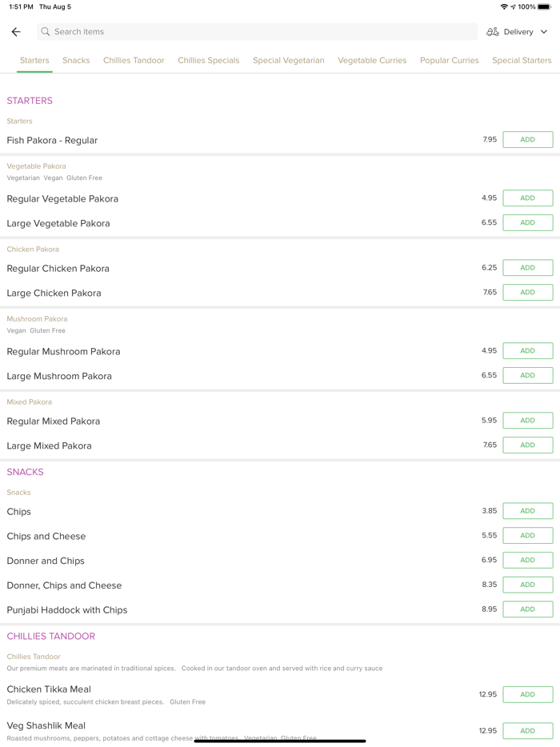The width and height of the screenshot is (560, 747).
Task: Add Fish Pakora - Regular to order
Action: (x=527, y=140)
